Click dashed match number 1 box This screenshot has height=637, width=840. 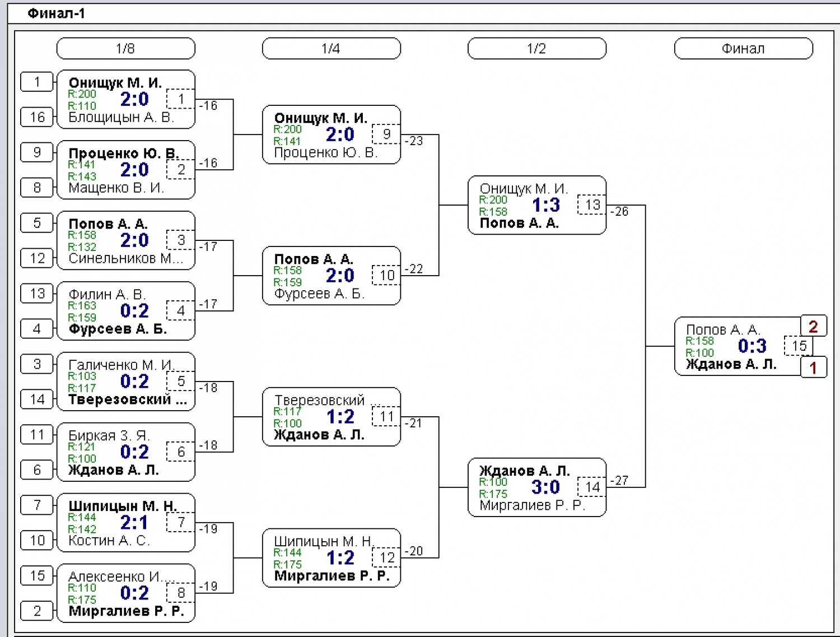[x=181, y=99]
